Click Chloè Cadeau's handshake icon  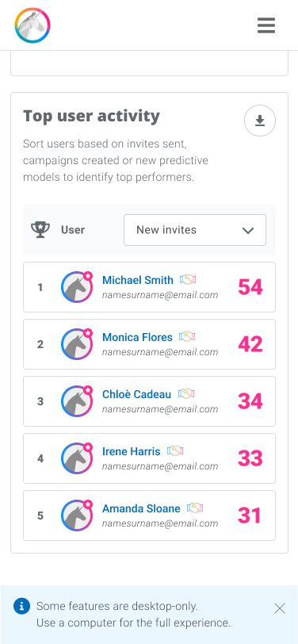tap(186, 394)
